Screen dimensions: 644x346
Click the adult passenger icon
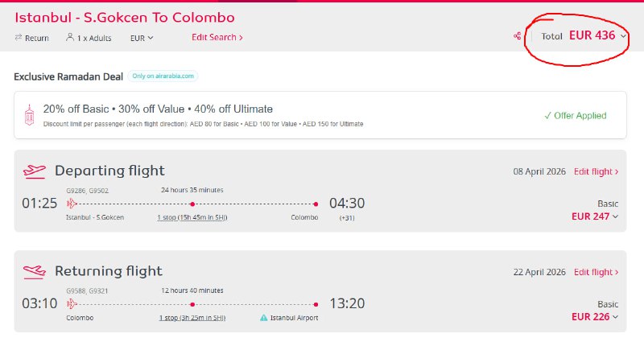[70, 38]
